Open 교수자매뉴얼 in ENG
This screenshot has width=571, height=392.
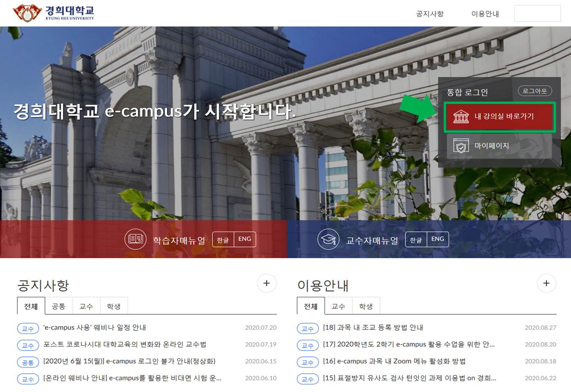(438, 239)
